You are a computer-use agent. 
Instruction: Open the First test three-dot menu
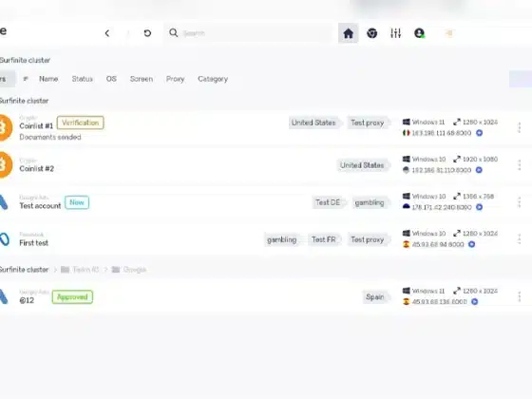click(x=519, y=239)
